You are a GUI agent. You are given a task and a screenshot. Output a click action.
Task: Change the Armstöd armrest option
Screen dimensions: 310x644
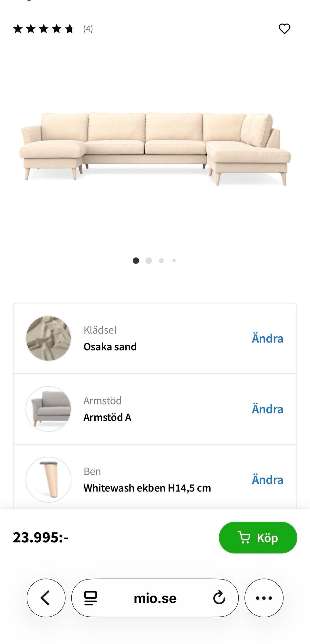[267, 409]
